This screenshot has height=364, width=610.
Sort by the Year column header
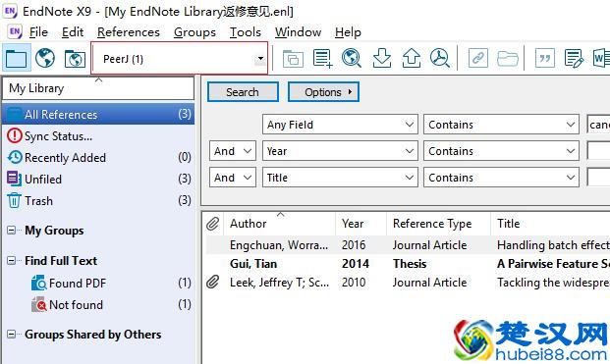point(361,224)
